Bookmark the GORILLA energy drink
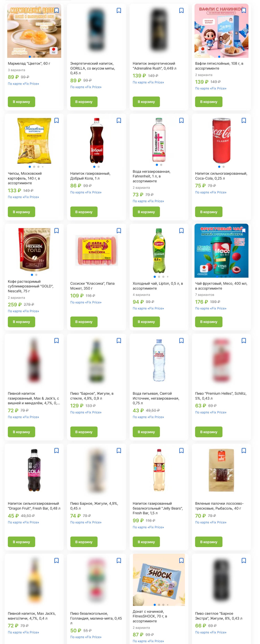260x644 pixels. (x=119, y=11)
